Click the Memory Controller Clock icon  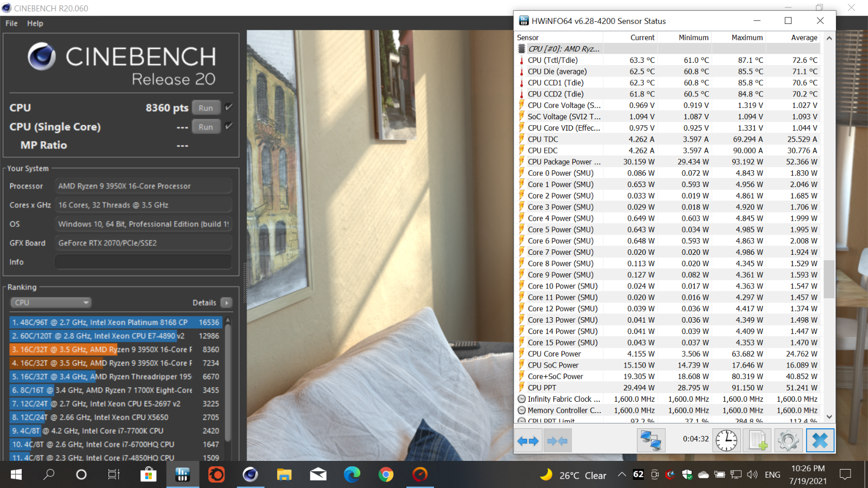click(x=522, y=410)
